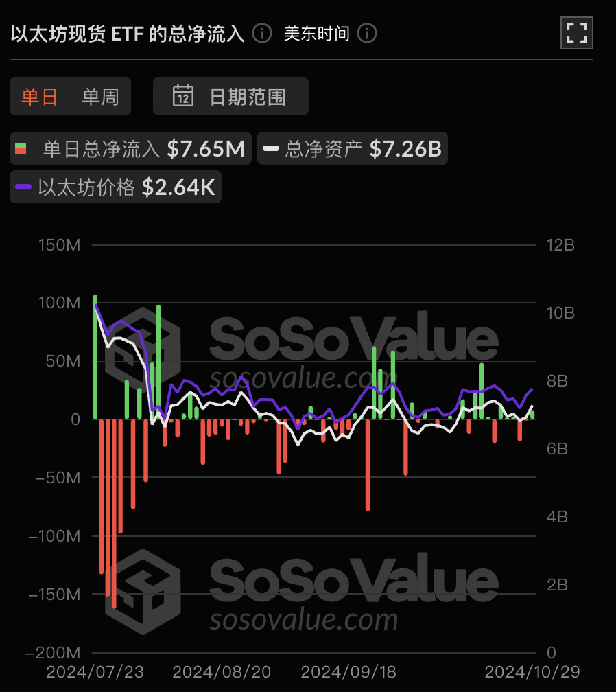Click the 100M left axis label
The width and height of the screenshot is (616, 692).
[x=60, y=303]
